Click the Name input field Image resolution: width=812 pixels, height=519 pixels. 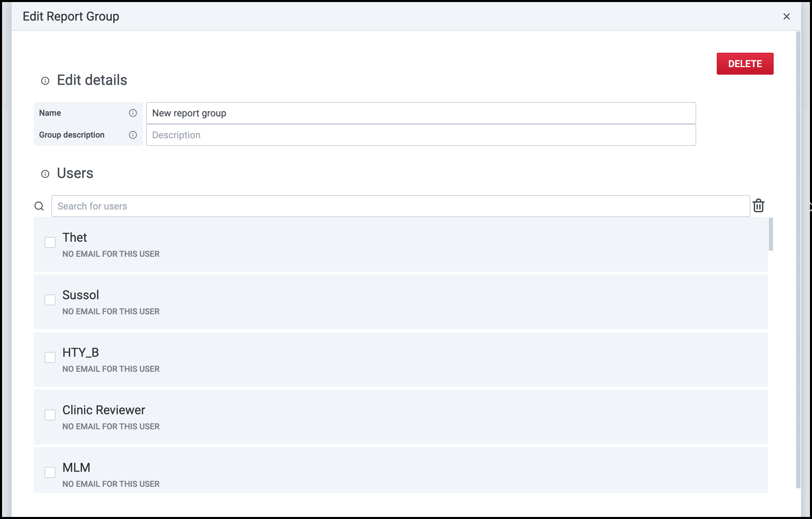pyautogui.click(x=421, y=113)
